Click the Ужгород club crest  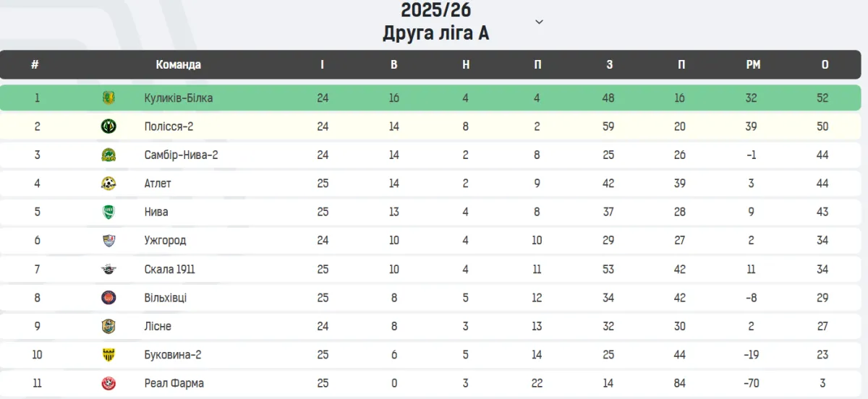pyautogui.click(x=109, y=241)
